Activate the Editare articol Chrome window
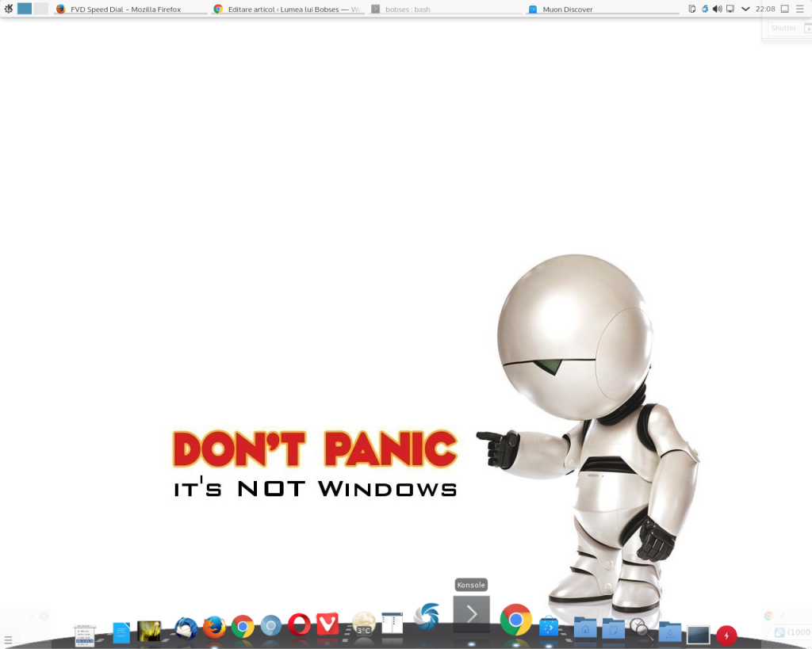The image size is (812, 649). click(288, 10)
